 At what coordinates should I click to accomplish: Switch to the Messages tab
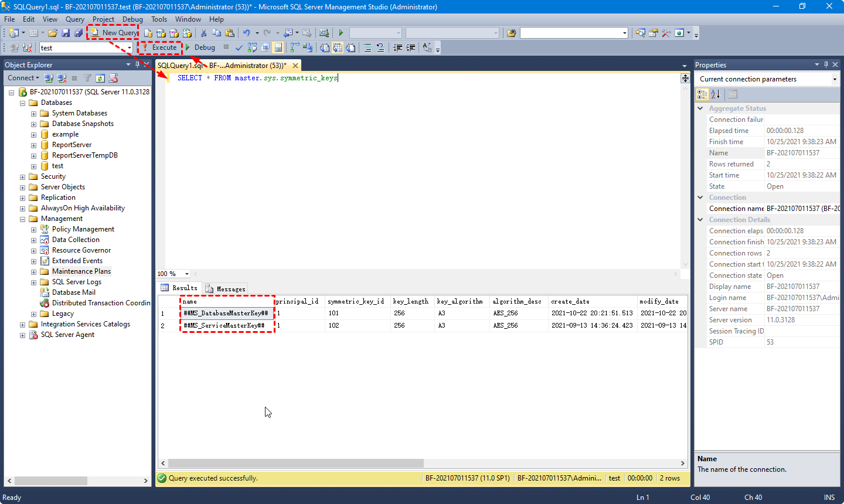click(x=226, y=288)
